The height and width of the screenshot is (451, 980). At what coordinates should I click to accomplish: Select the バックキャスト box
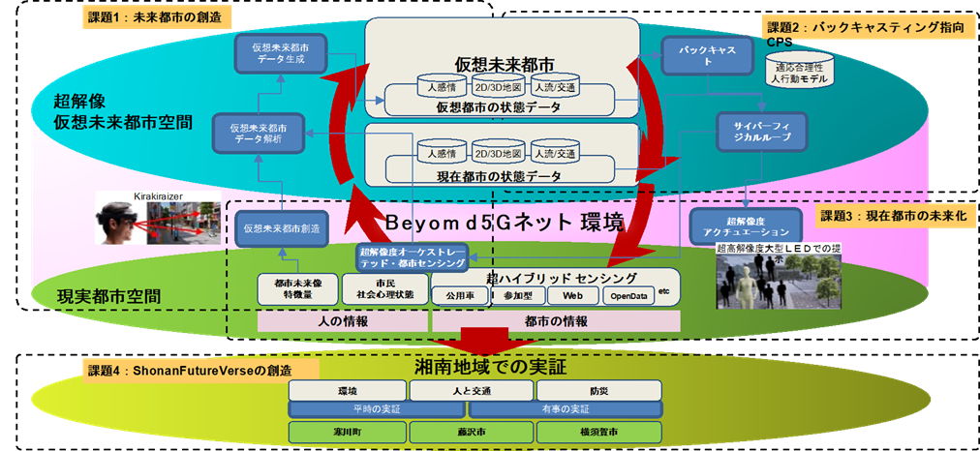click(x=707, y=54)
